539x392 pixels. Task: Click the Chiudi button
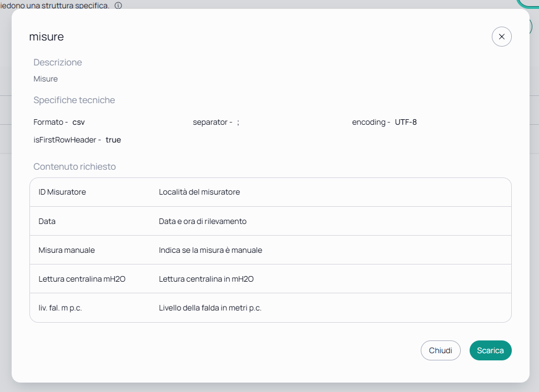(440, 350)
